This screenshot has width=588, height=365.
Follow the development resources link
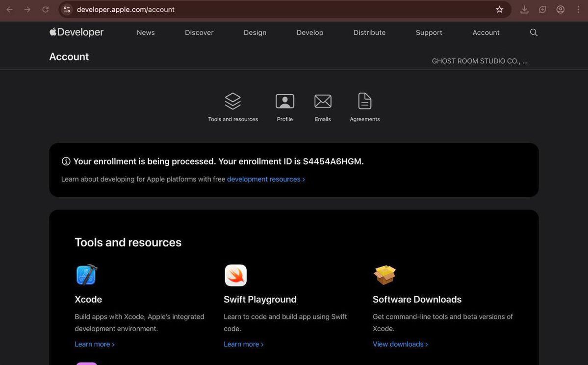click(266, 180)
